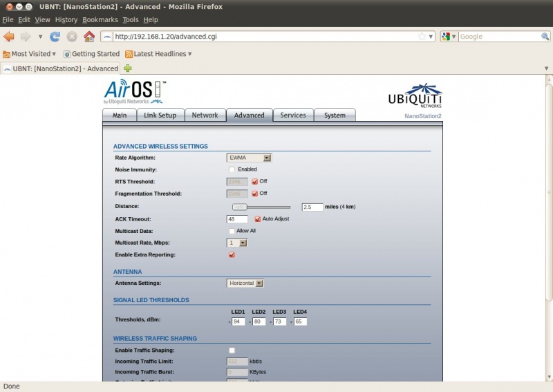The height and width of the screenshot is (392, 553).
Task: Open the Rate Algorithm dropdown
Action: (x=249, y=158)
